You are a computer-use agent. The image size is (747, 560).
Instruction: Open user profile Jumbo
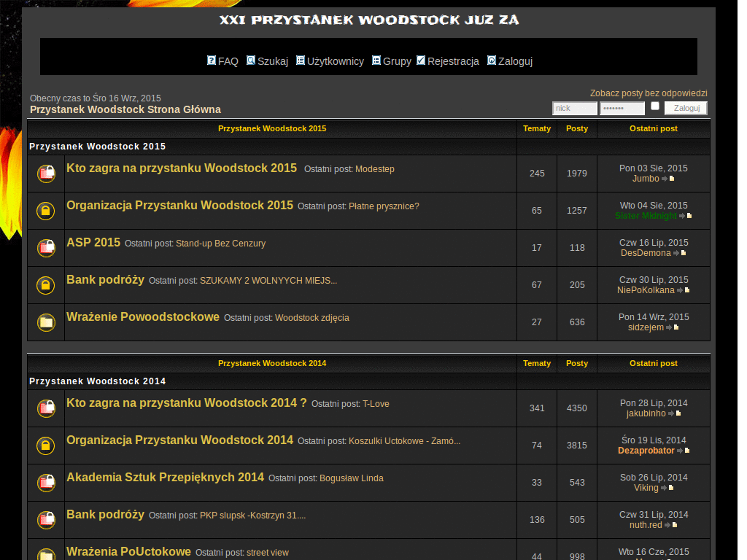(646, 179)
